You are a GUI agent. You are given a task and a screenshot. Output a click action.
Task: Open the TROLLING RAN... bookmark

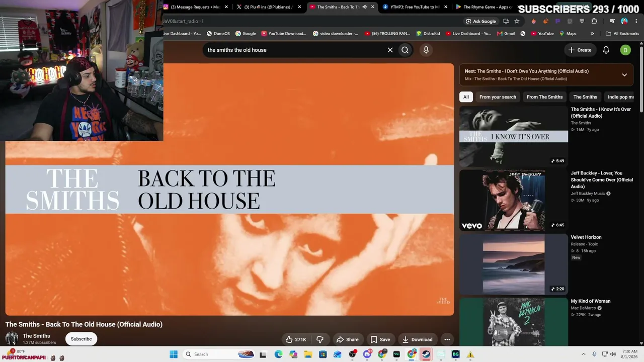pyautogui.click(x=387, y=34)
